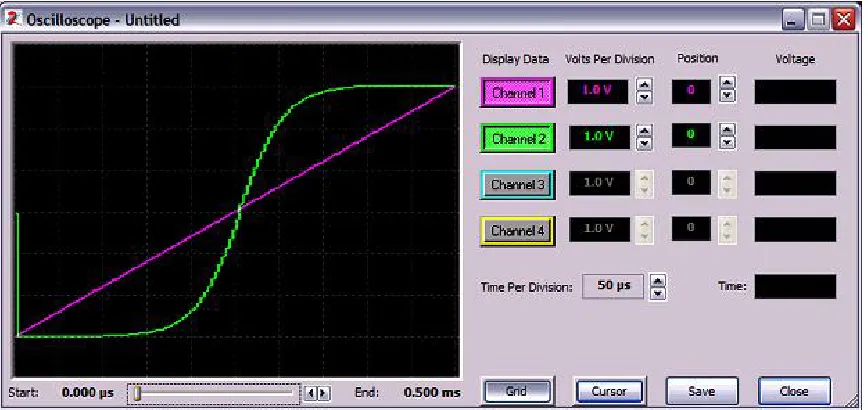Screen dimensions: 868x410
Task: Decrease Time Per Division down arrow
Action: (657, 293)
